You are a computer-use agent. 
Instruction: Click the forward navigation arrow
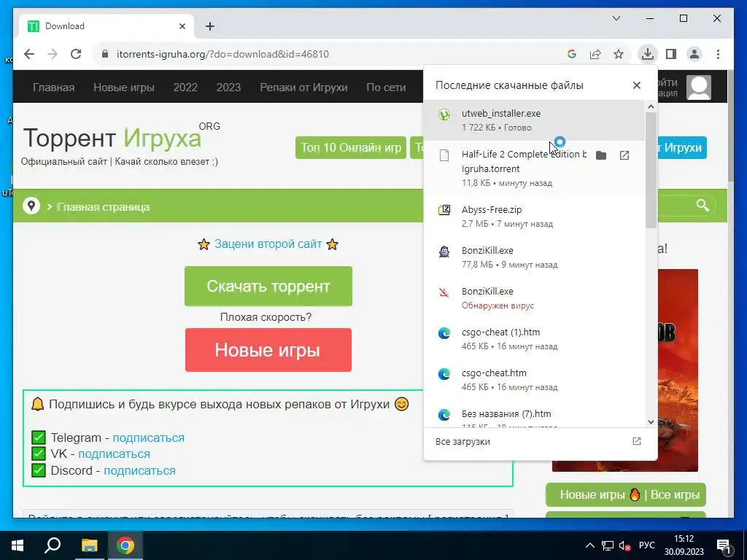pos(53,54)
